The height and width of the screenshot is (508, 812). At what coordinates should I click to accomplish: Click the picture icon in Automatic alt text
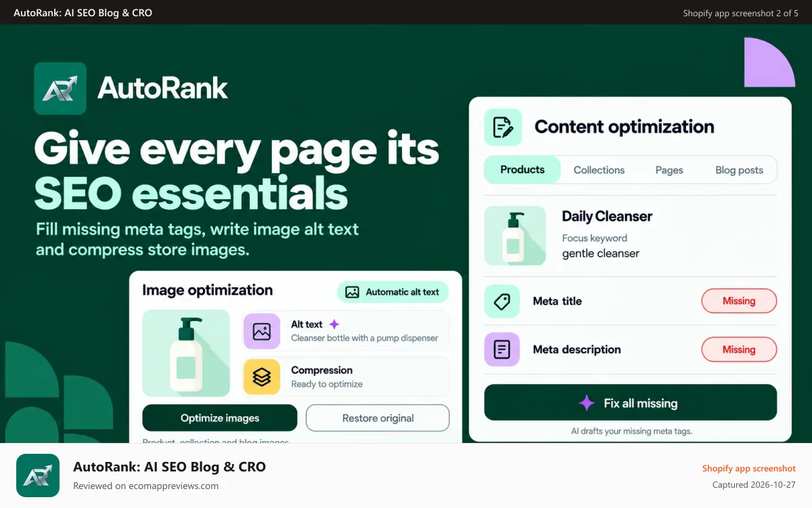pyautogui.click(x=352, y=293)
